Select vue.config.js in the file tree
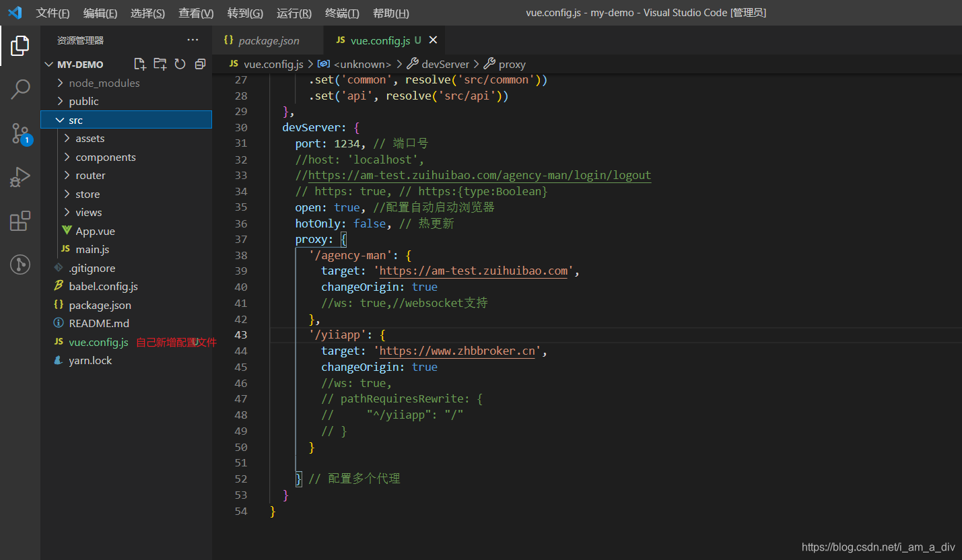The image size is (962, 560). coord(98,342)
